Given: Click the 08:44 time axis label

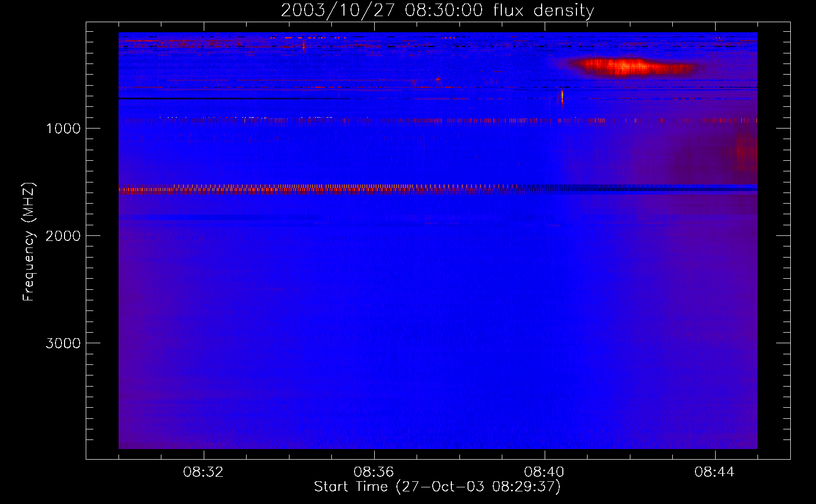Looking at the screenshot, I should coord(715,472).
